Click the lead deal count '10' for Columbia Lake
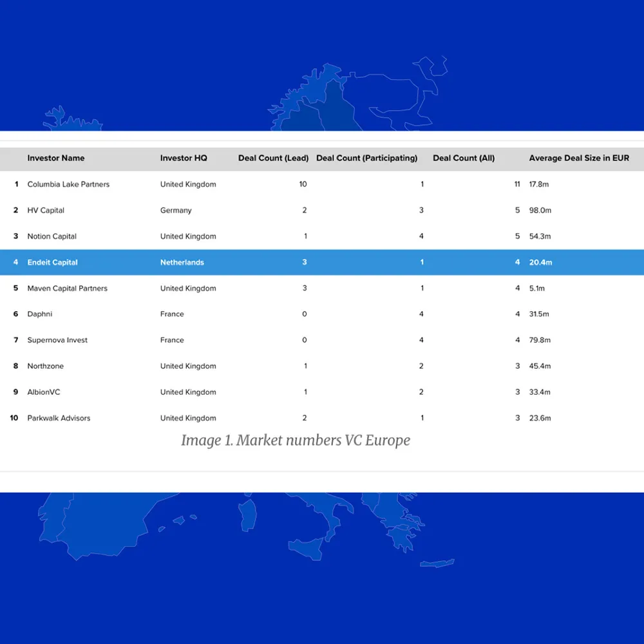 303,184
